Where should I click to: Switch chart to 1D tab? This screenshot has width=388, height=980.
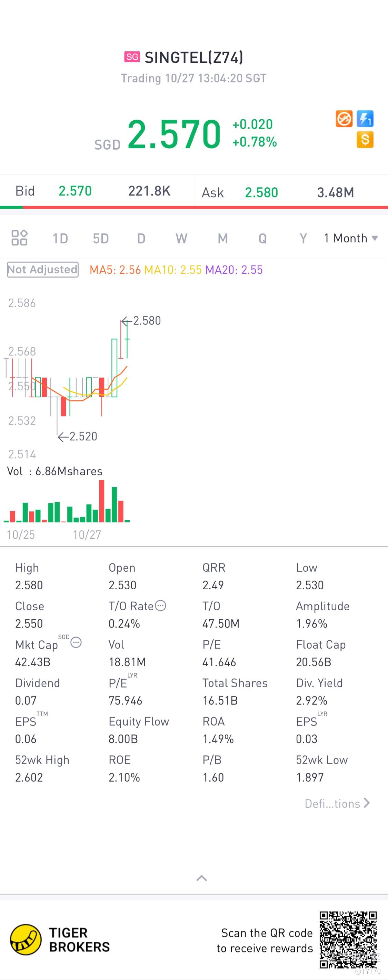point(60,239)
